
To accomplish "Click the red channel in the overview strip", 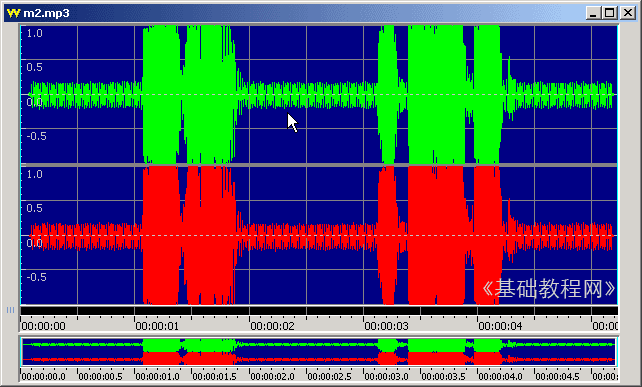I will point(319,359).
